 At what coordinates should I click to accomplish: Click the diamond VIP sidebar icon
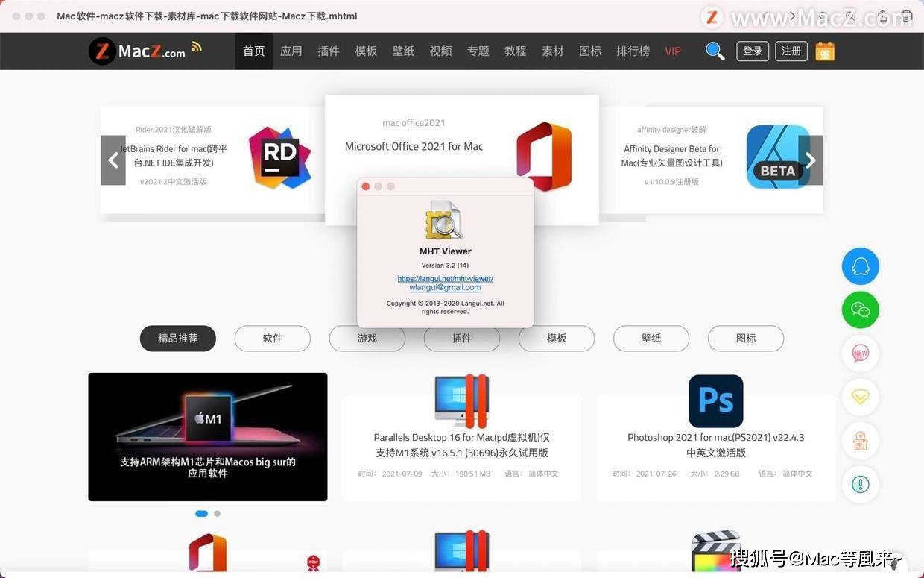coord(861,398)
